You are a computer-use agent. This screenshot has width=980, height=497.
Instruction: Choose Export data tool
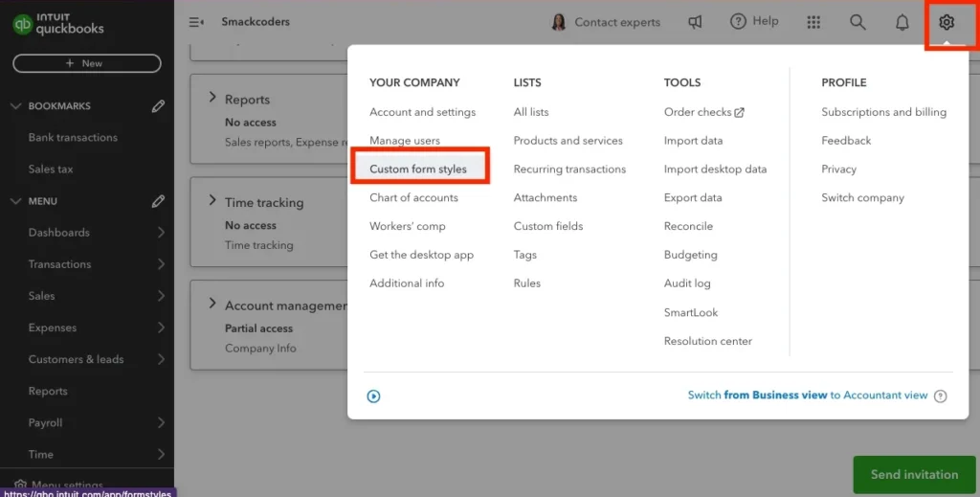click(x=693, y=197)
